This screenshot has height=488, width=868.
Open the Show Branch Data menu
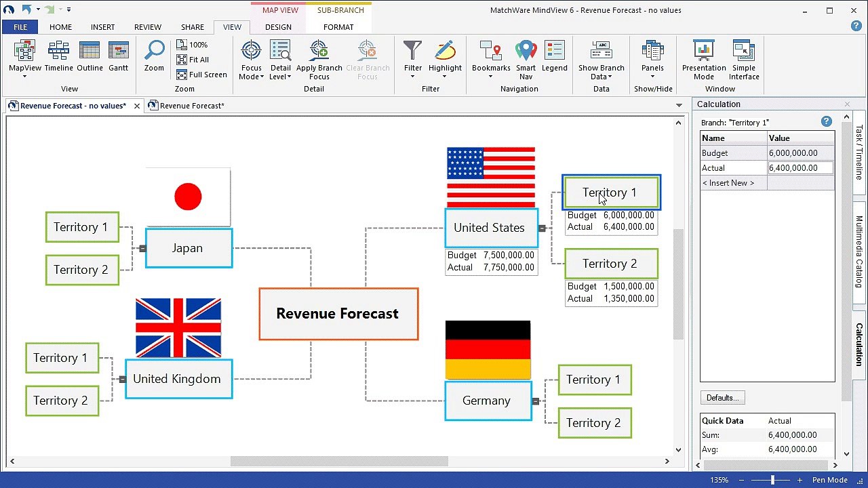601,60
